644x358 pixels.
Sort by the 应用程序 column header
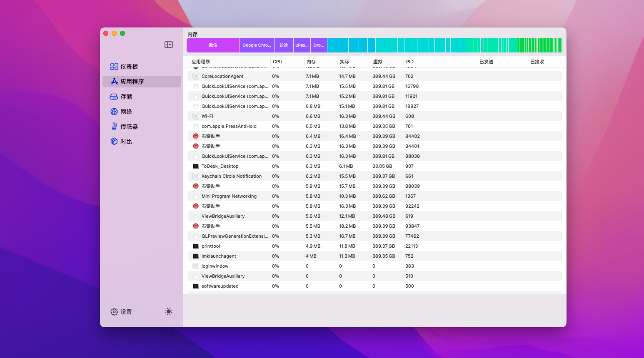pos(201,62)
